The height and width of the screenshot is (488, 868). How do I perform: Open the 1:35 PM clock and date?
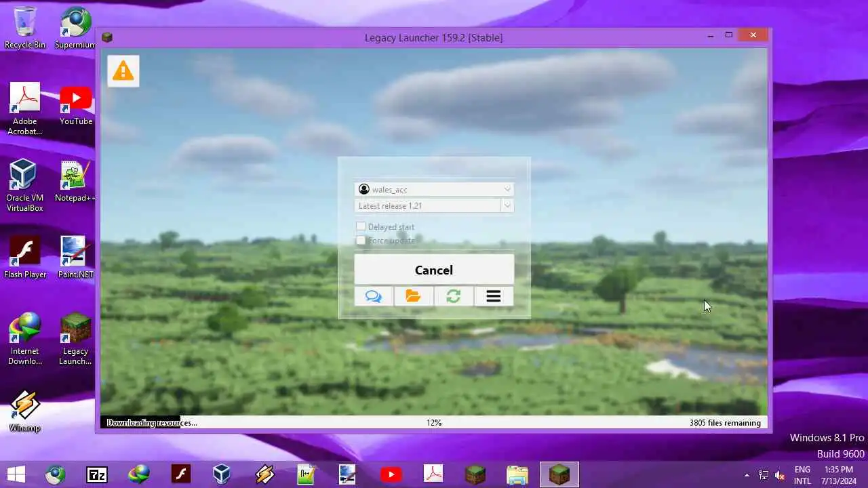pos(839,475)
